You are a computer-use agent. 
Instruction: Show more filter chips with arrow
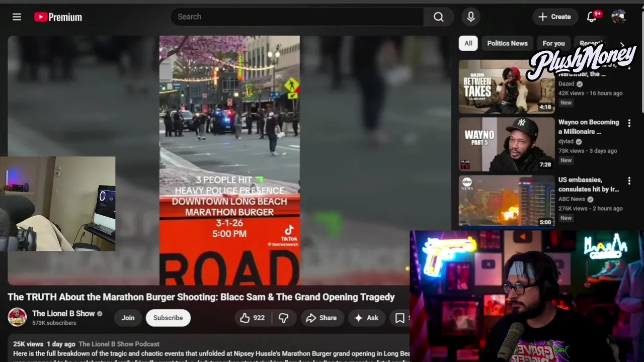(622, 45)
